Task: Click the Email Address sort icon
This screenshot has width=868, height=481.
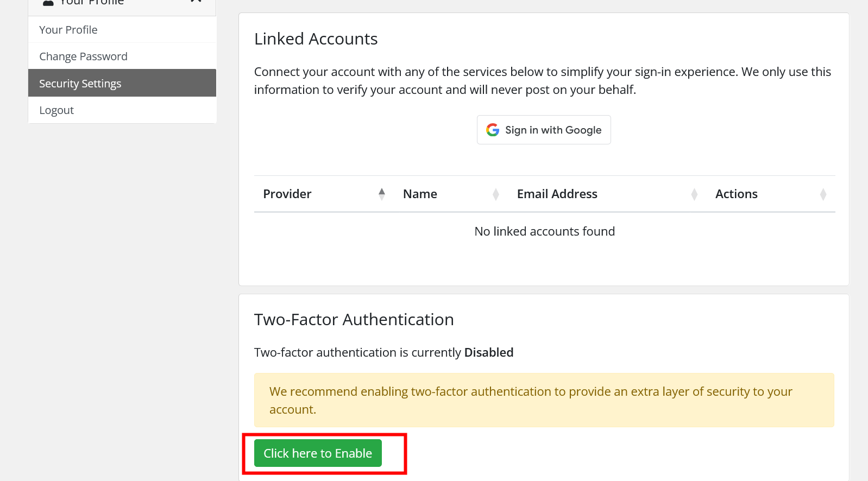Action: point(694,194)
